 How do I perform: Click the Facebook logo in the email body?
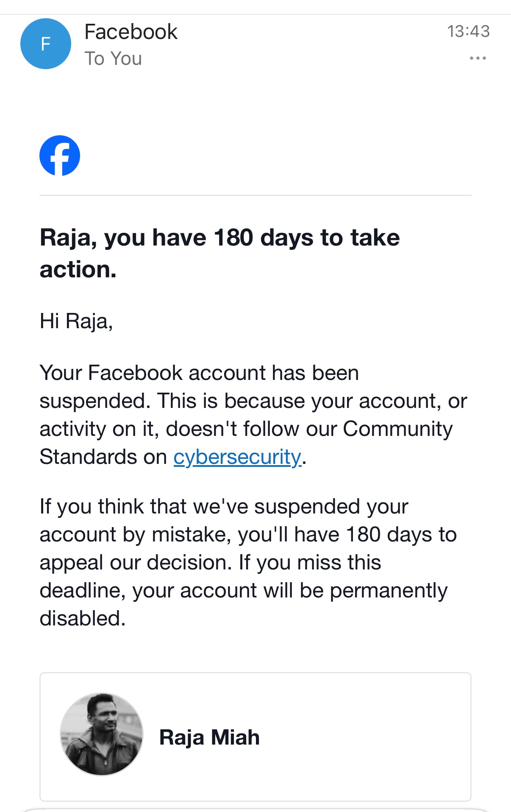click(x=60, y=156)
